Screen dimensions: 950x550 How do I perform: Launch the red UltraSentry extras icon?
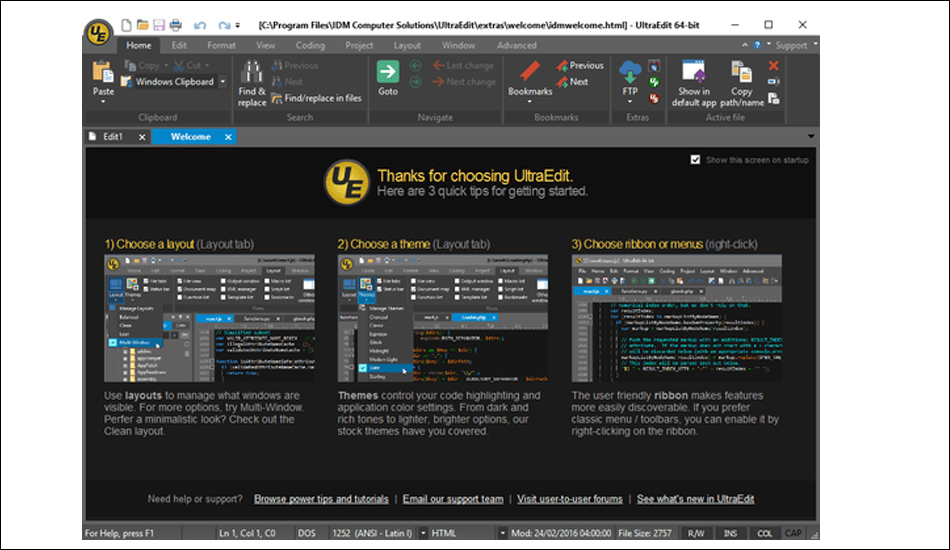(654, 98)
